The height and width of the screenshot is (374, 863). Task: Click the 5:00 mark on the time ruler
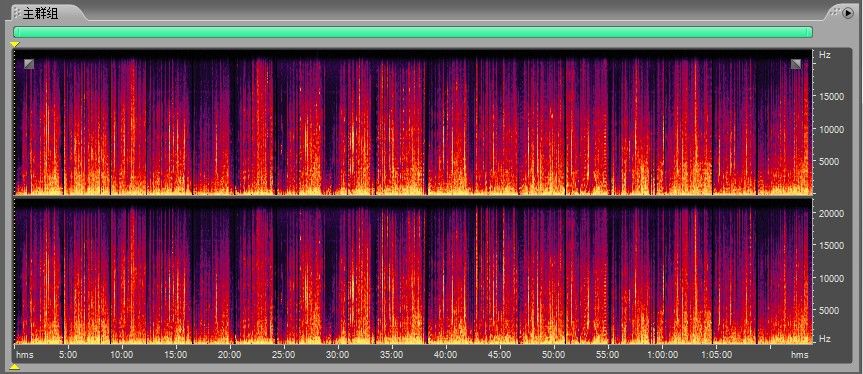68,355
